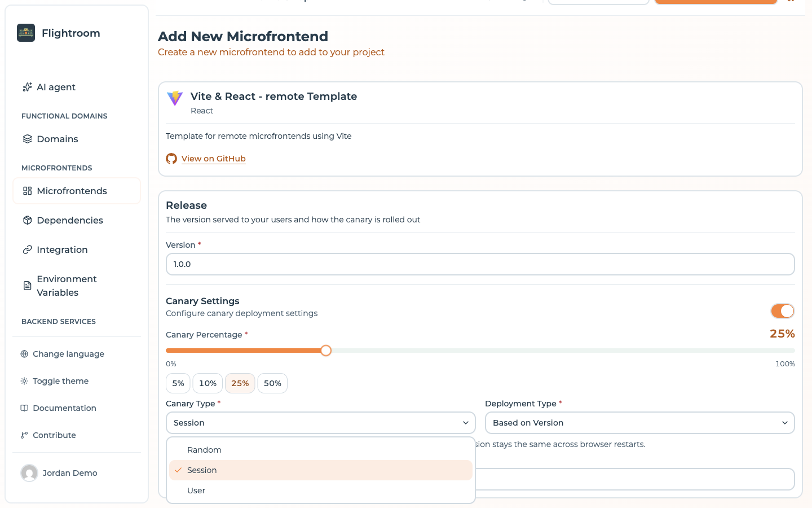This screenshot has height=508, width=812.
Task: Click the Vite template logo
Action: (175, 98)
